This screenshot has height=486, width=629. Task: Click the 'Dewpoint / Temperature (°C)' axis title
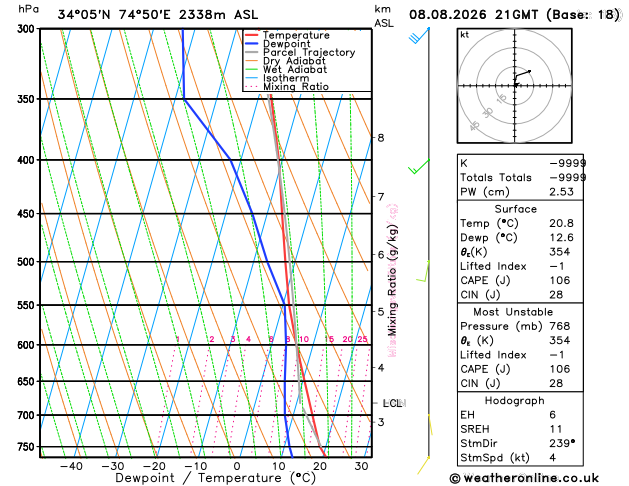(215, 478)
